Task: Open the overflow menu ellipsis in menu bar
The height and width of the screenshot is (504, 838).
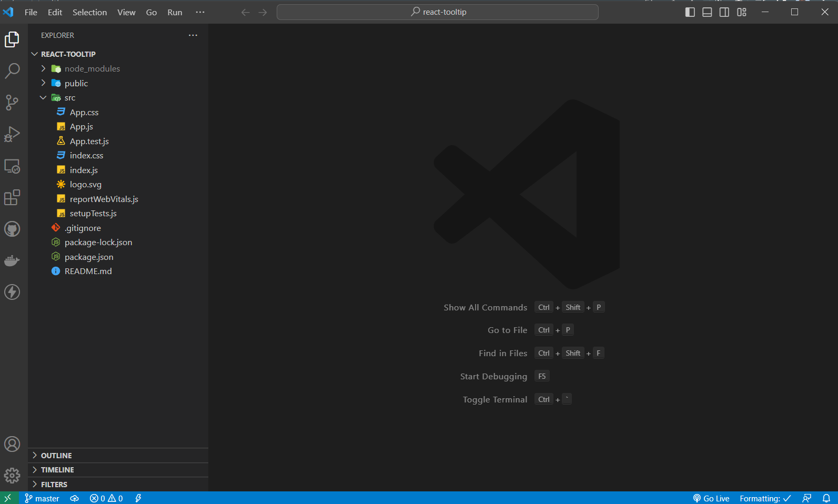Action: point(200,12)
